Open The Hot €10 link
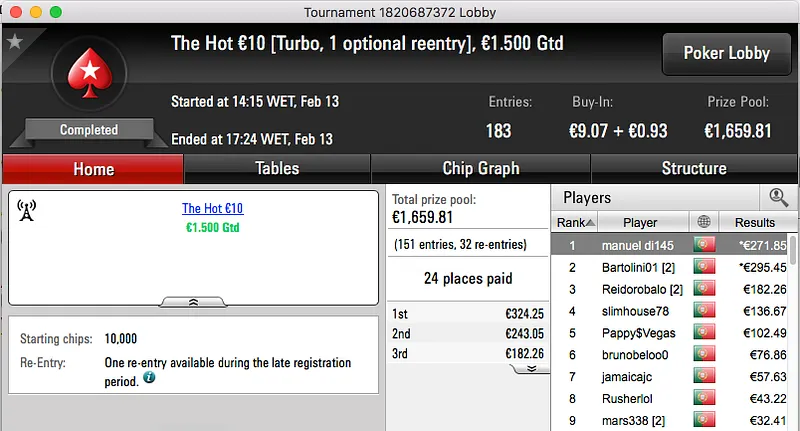Image resolution: width=800 pixels, height=431 pixels. click(212, 209)
